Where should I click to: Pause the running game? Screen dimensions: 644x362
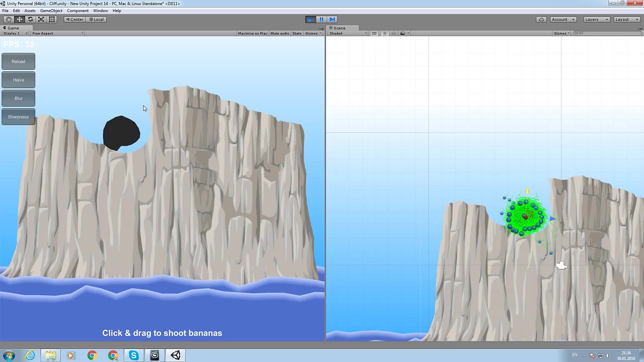click(321, 19)
